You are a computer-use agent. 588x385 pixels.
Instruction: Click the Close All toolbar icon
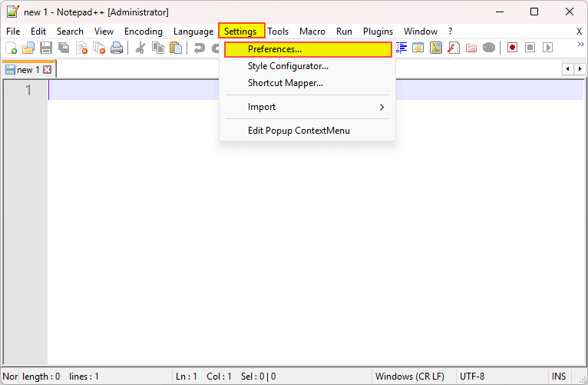pyautogui.click(x=99, y=48)
